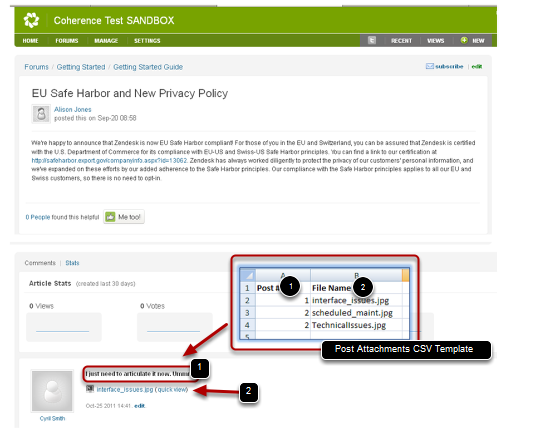Click the Twitter icon in navigation bar
Viewport: 540px width, 433px height.
tap(372, 40)
